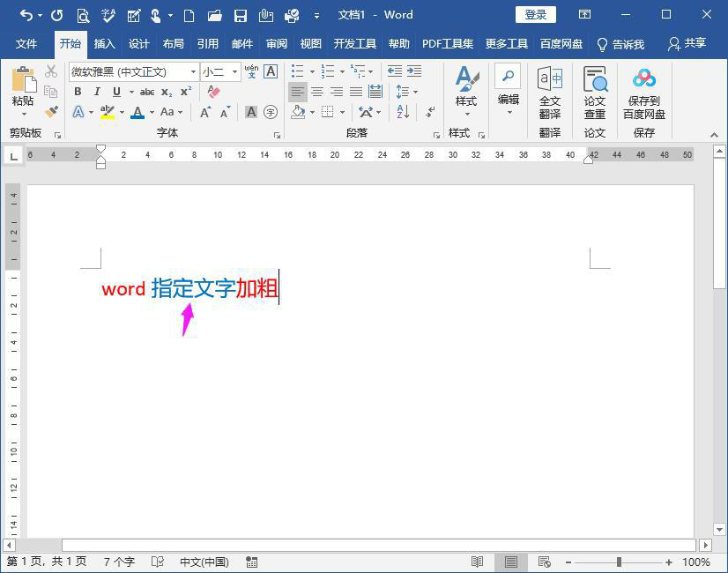Open the font color picker

click(x=137, y=111)
